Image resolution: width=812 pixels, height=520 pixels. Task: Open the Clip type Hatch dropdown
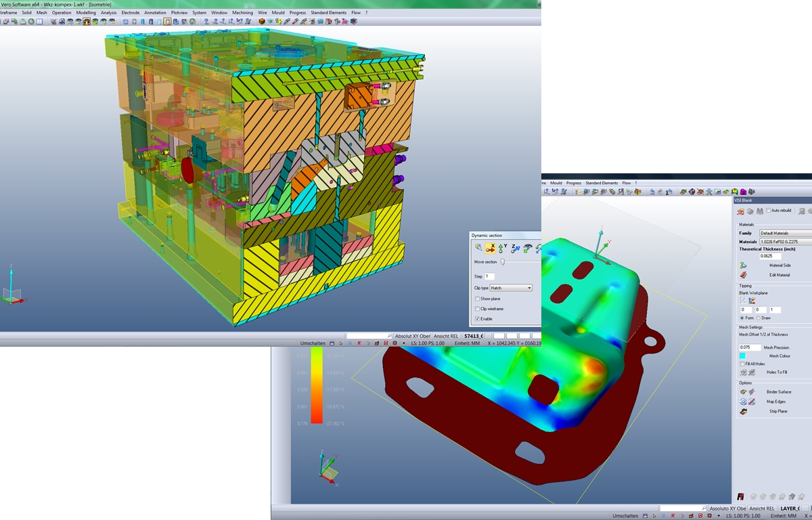tap(511, 288)
